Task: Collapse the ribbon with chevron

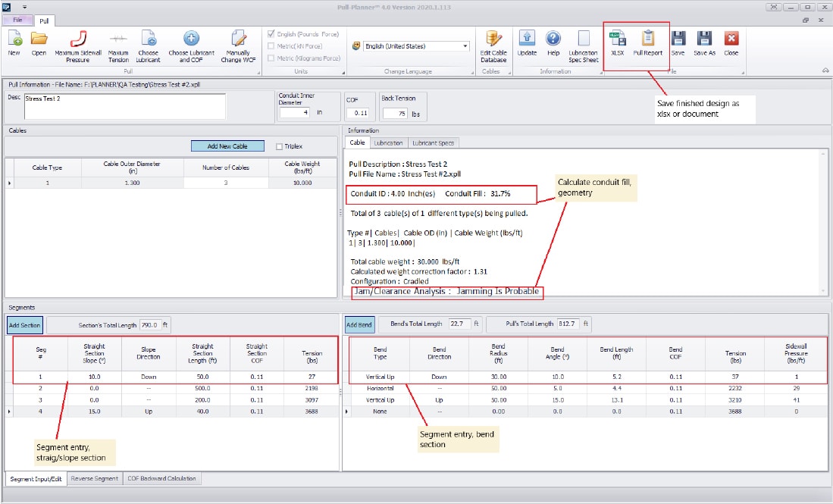Action: [825, 70]
